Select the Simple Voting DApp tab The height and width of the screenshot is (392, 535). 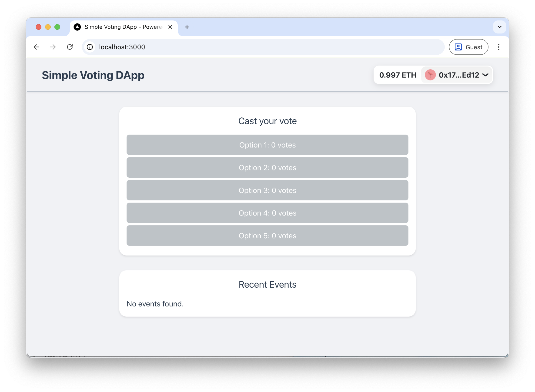(123, 27)
